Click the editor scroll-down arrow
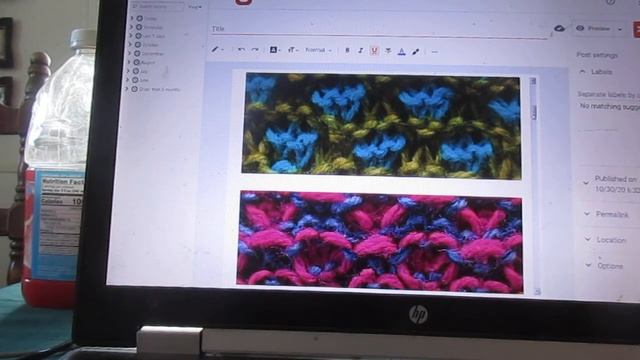Viewport: 640px width, 360px height. (x=537, y=291)
